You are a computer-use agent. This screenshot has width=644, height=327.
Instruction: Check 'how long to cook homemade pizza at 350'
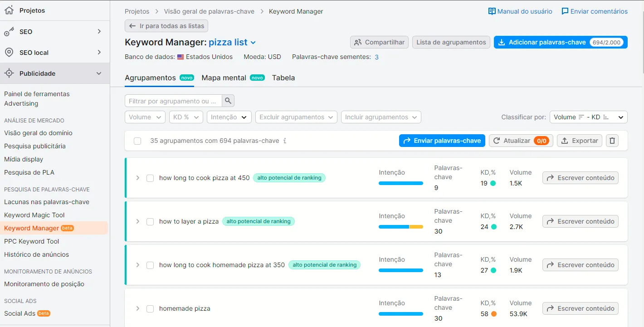[x=150, y=265]
